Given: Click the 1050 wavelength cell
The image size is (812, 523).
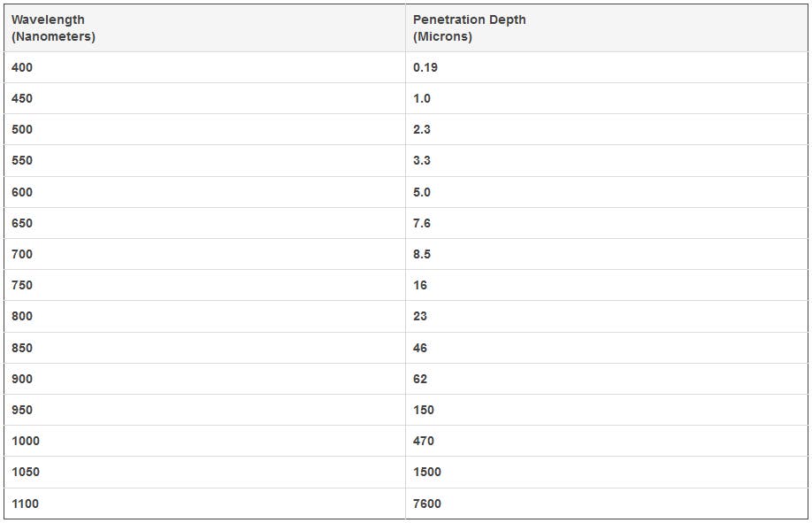Looking at the screenshot, I should (x=26, y=472).
